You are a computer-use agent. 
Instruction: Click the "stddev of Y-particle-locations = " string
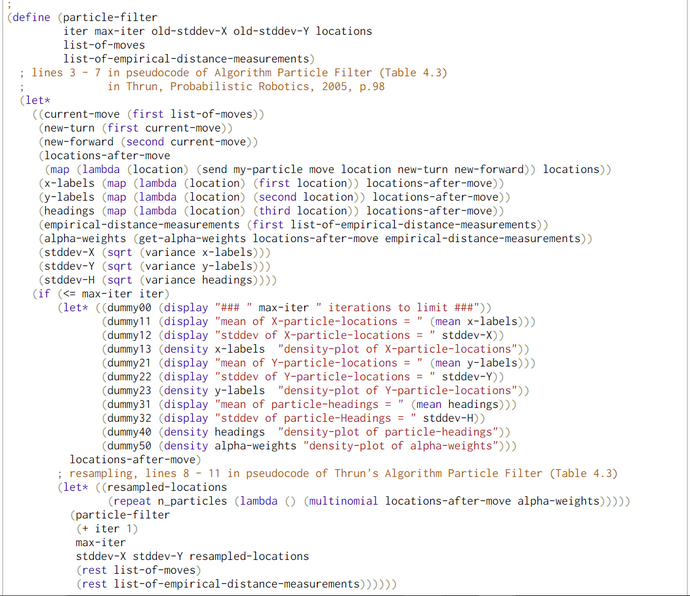click(x=325, y=377)
